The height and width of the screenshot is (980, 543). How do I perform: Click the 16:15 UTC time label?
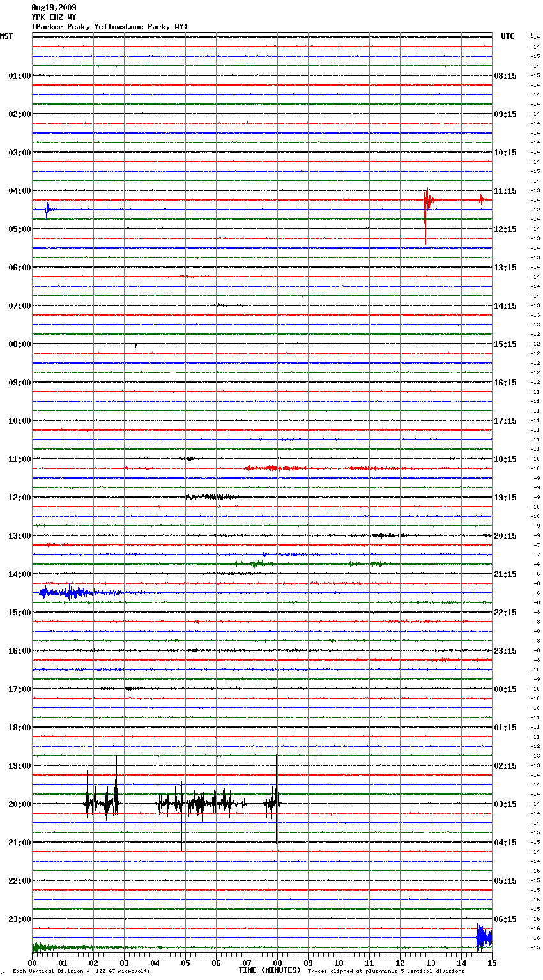pyautogui.click(x=505, y=383)
